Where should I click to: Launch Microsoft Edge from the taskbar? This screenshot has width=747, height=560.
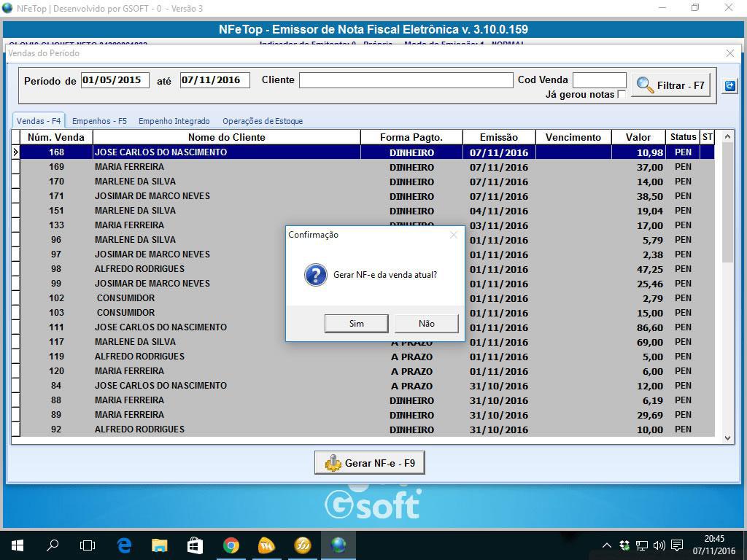pos(124,545)
